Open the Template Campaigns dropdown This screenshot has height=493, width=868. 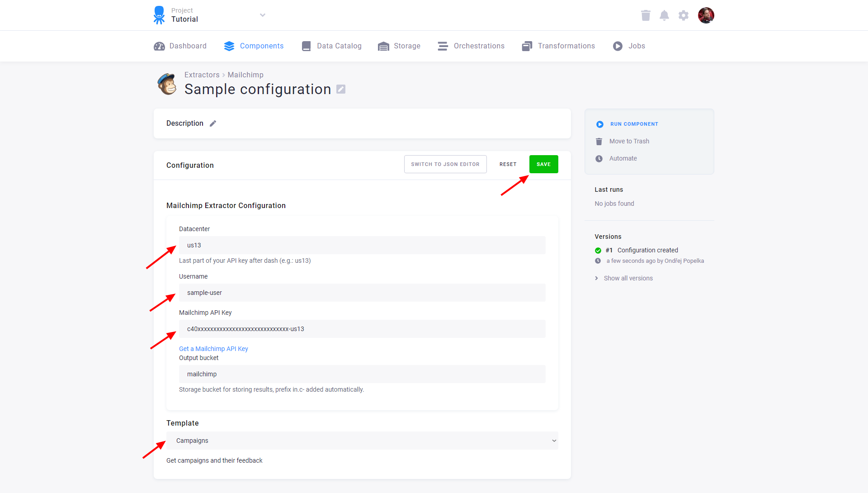tap(362, 441)
